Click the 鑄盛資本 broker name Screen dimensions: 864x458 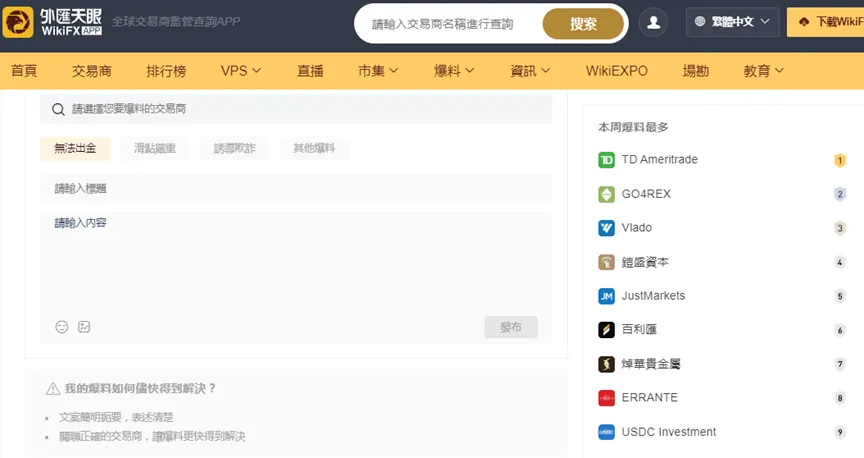(645, 262)
